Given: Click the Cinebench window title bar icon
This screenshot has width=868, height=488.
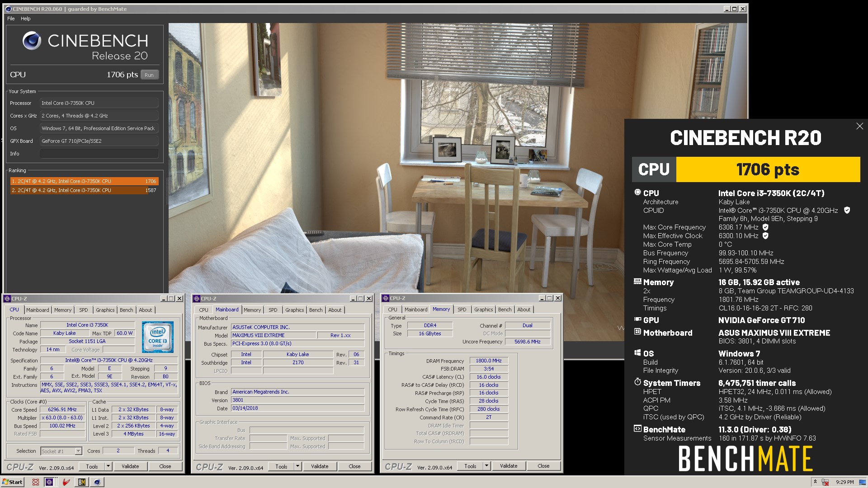Looking at the screenshot, I should click(9, 9).
